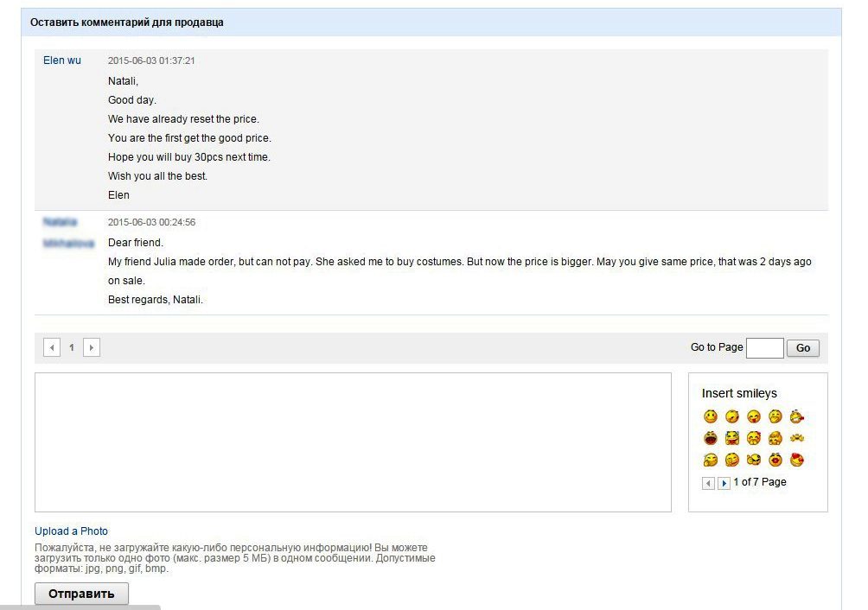Viewport: 868px width, 610px height.
Task: Open previous page of comments
Action: (x=52, y=348)
